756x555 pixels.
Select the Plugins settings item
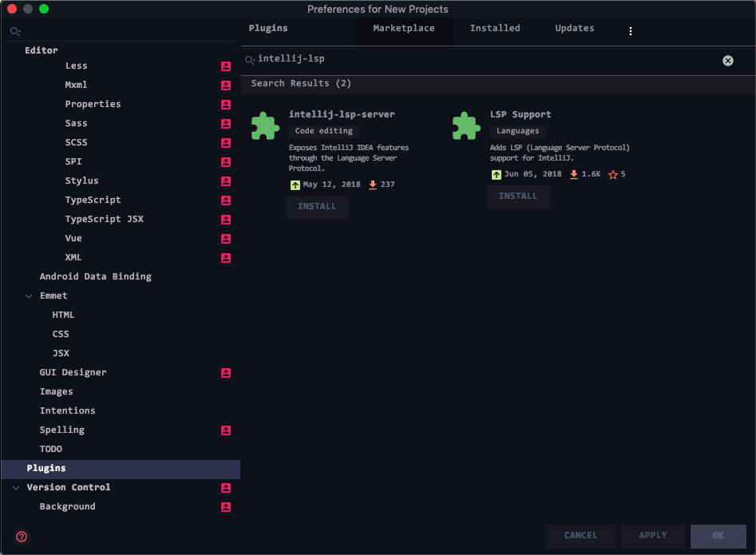(121, 469)
